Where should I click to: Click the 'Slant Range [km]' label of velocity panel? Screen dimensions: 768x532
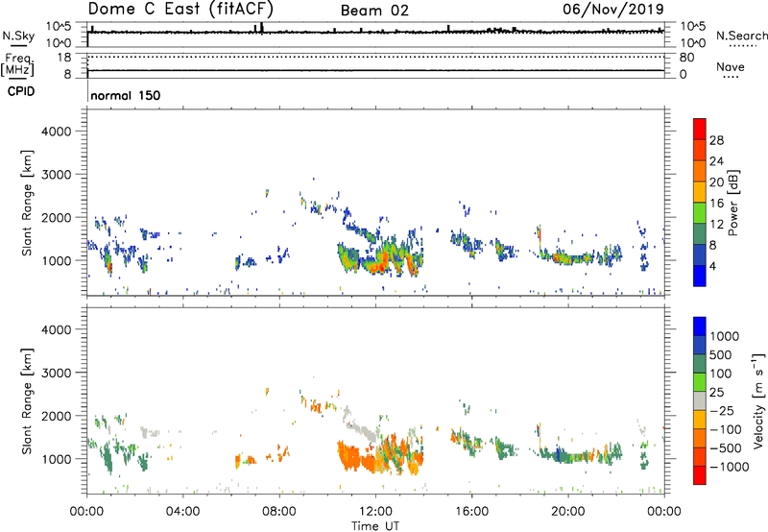pos(27,401)
